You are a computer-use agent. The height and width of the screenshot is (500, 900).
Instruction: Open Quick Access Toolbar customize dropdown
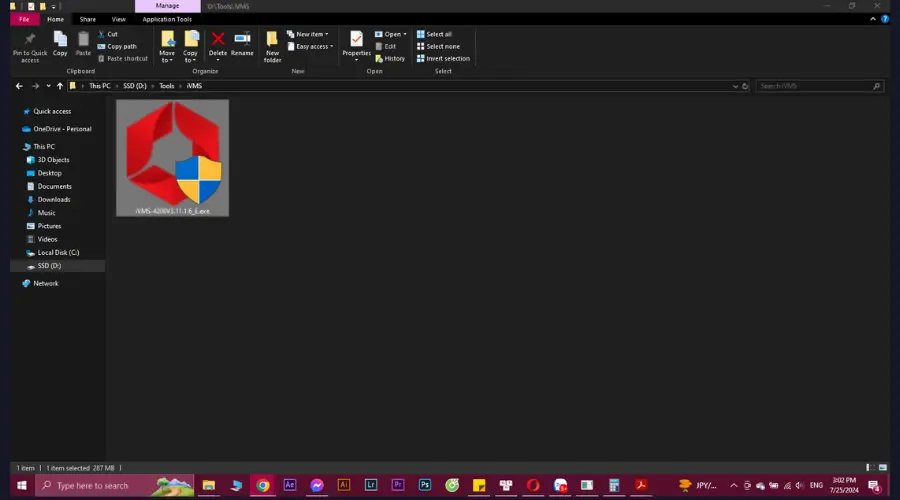click(53, 6)
